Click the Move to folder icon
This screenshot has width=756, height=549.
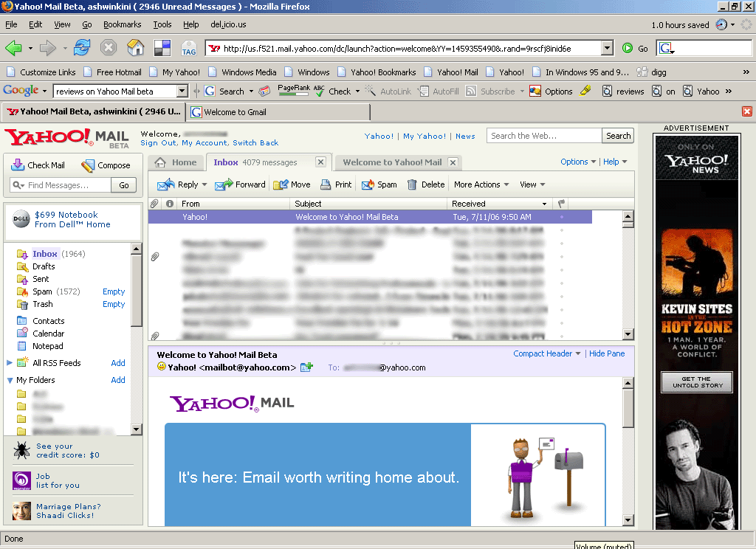point(281,184)
